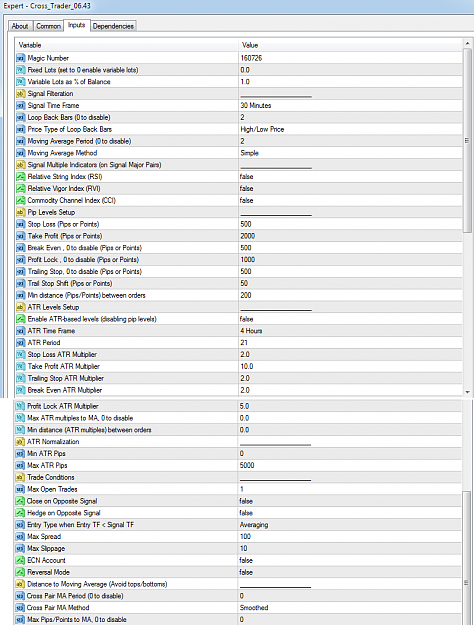
Task: Click the scrollbar up arrow
Action: pyautogui.click(x=467, y=43)
